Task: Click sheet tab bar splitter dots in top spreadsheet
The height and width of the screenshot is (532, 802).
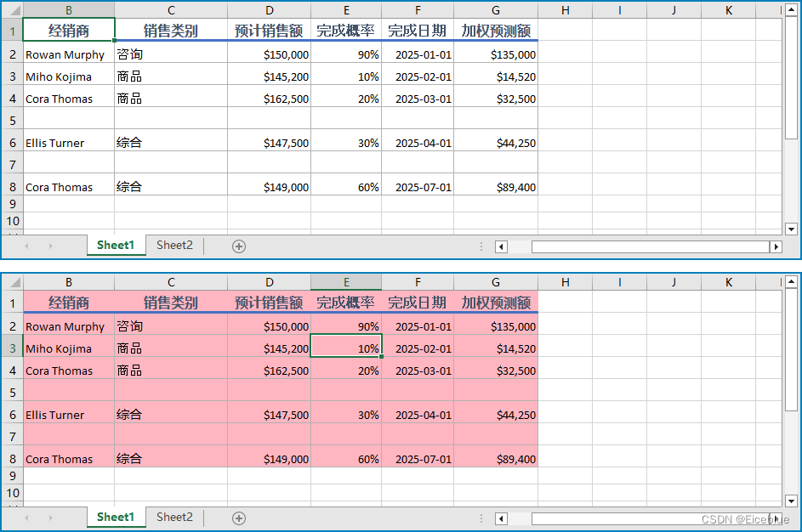Action: pos(481,246)
